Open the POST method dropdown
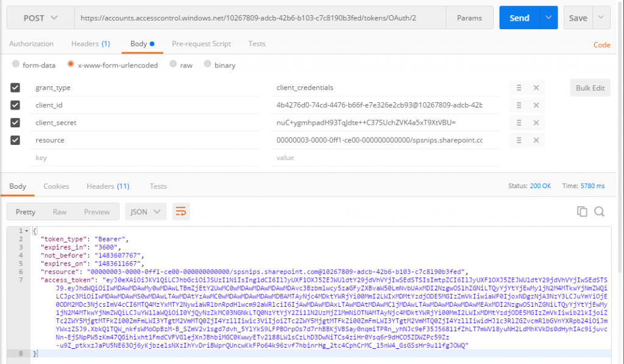The image size is (624, 364). (x=40, y=18)
